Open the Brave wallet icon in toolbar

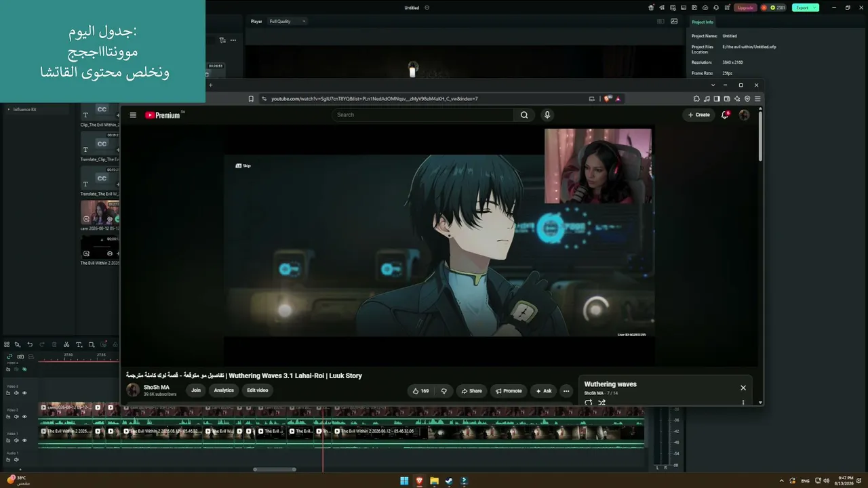(x=727, y=99)
